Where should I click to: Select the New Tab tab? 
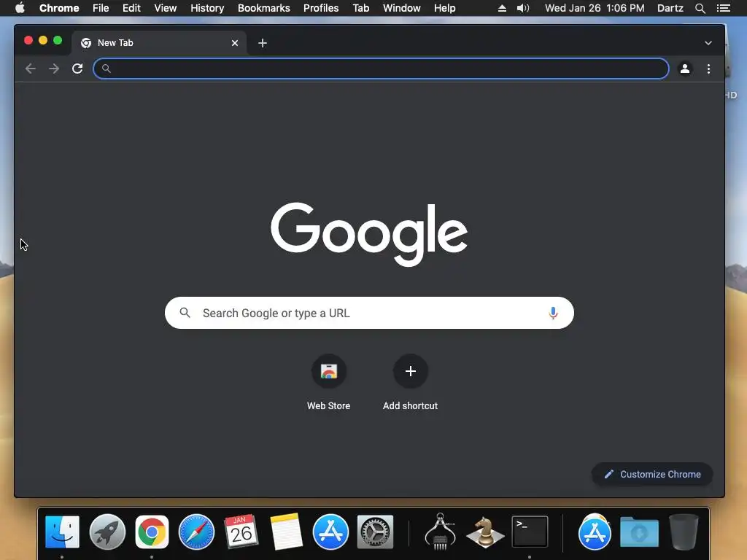click(158, 43)
